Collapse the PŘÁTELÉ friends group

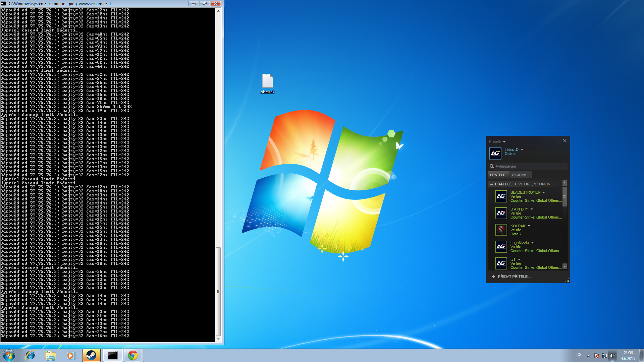tap(491, 184)
